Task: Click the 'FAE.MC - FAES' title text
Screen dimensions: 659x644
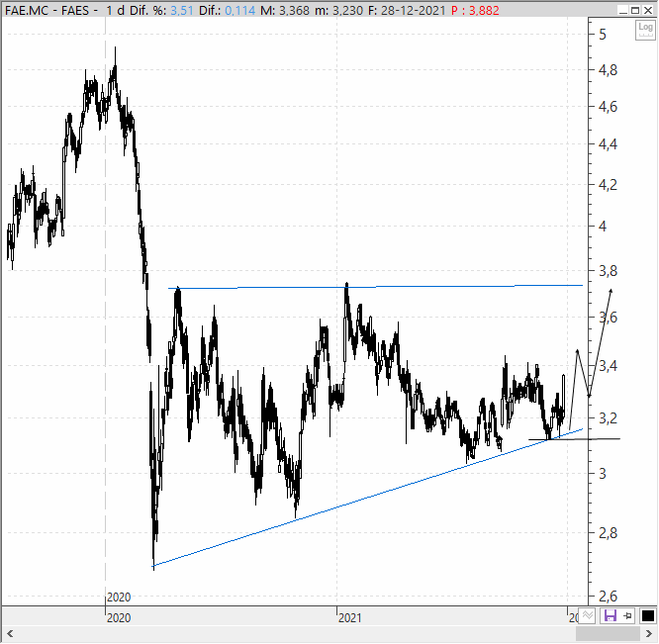Action: pos(47,11)
